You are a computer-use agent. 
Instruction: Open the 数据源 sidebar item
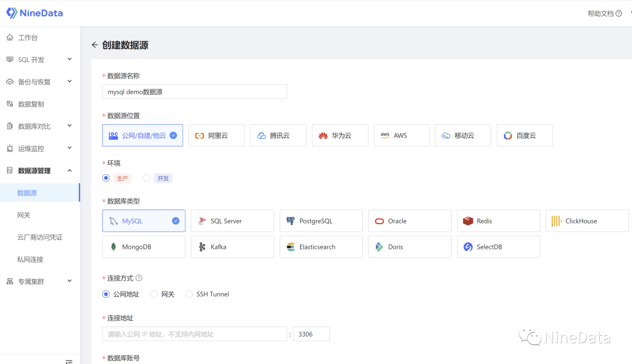point(40,193)
